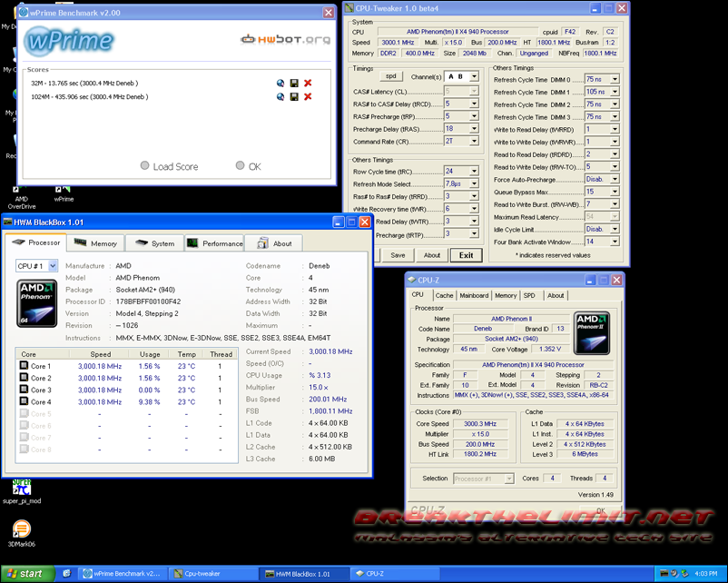
Task: Click the Windows Start button
Action: click(x=27, y=574)
